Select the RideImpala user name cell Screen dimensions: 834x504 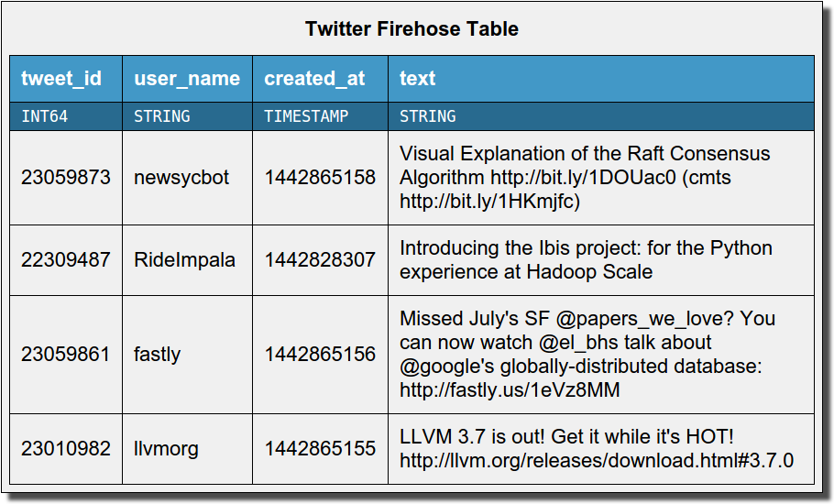(x=184, y=259)
